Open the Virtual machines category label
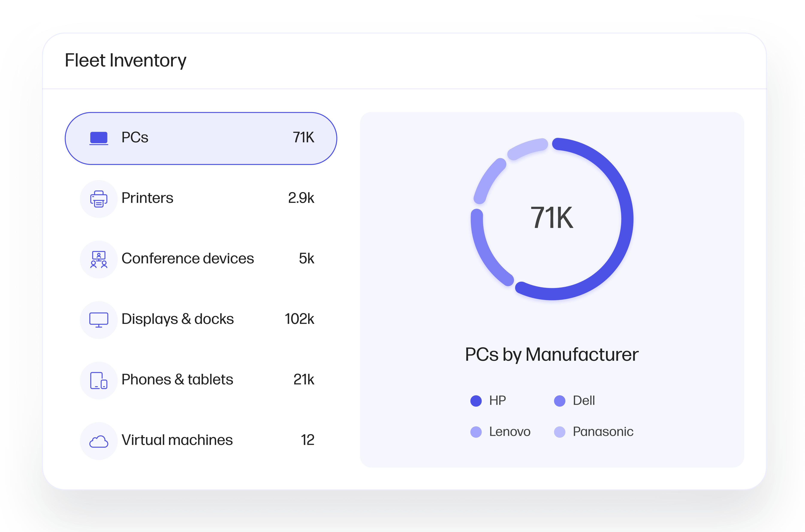The height and width of the screenshot is (532, 805). click(x=177, y=440)
